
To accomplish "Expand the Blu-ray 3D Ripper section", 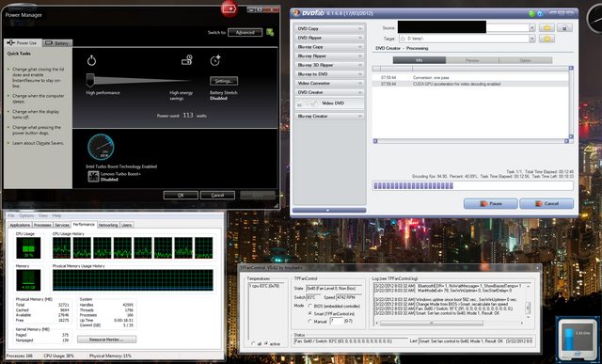I will 330,65.
